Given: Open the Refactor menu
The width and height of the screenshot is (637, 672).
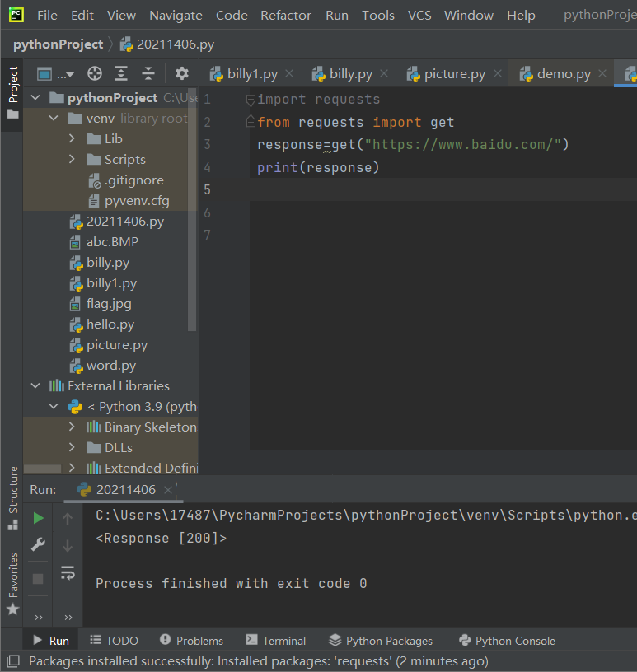Looking at the screenshot, I should pyautogui.click(x=285, y=16).
